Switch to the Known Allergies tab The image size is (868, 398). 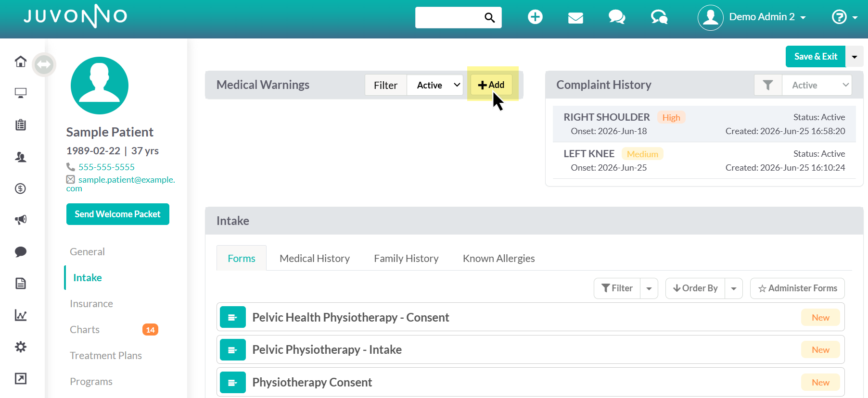(x=498, y=258)
